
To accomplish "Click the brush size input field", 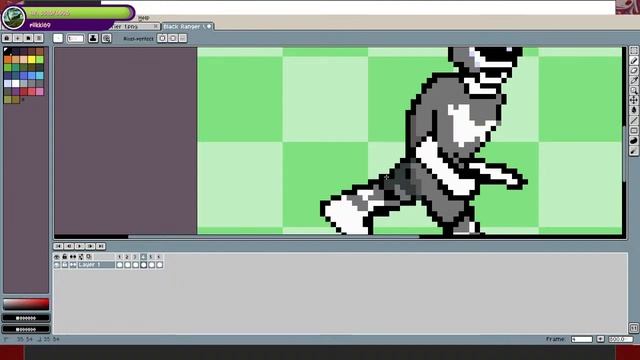I will pyautogui.click(x=75, y=38).
